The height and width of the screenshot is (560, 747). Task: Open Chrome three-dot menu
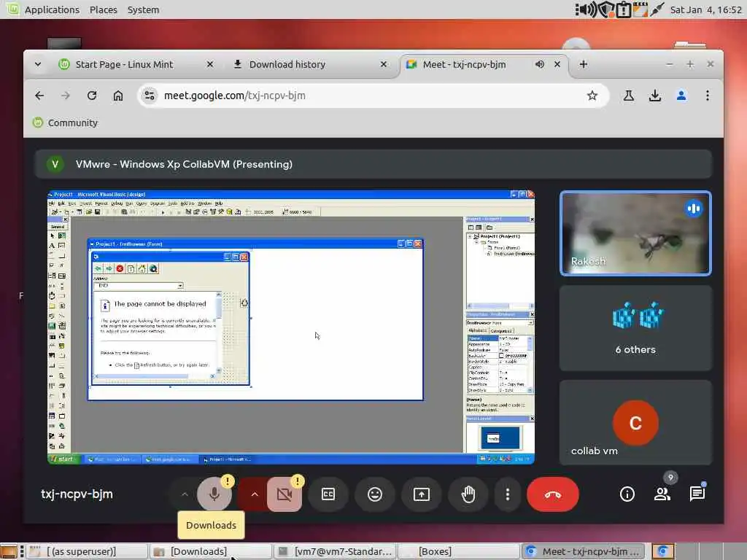click(708, 96)
